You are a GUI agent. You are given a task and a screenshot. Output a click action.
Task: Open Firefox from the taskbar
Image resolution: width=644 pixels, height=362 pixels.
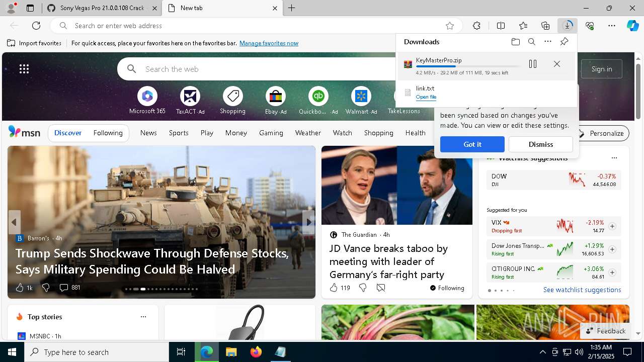pos(256,352)
